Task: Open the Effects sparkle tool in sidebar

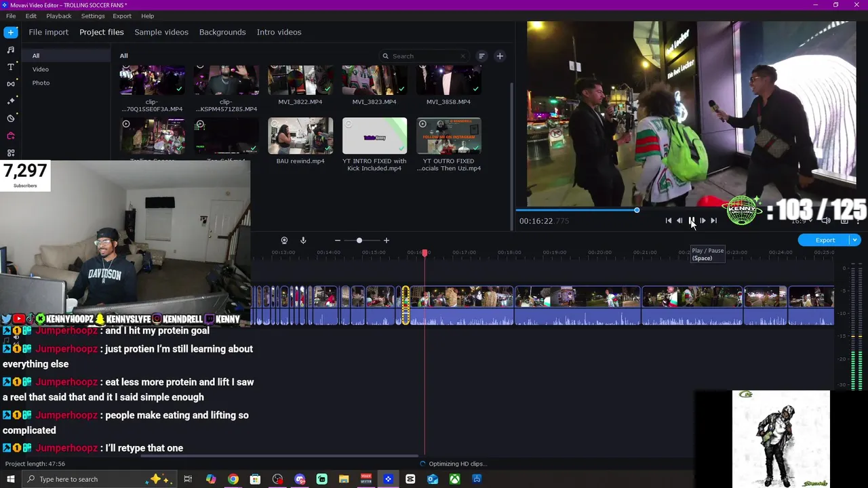Action: [x=11, y=101]
